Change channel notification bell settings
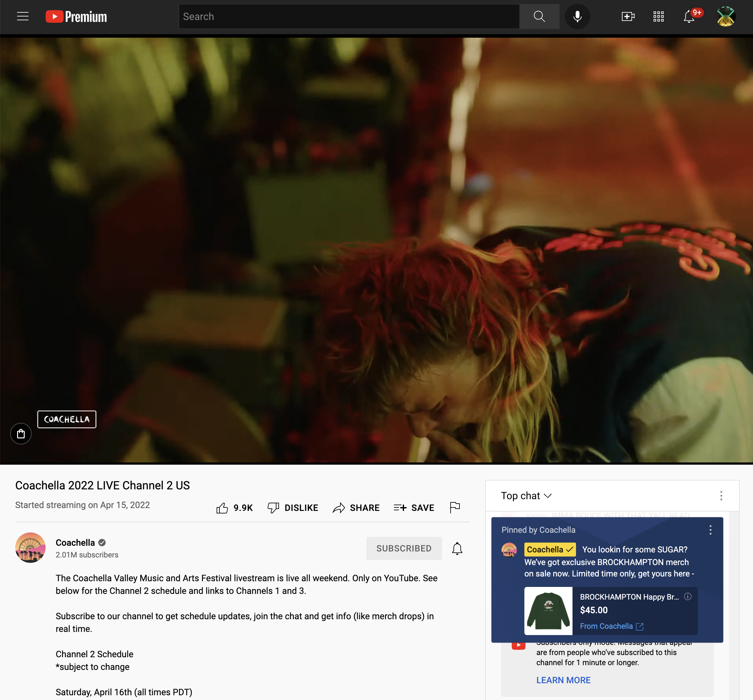 click(457, 548)
